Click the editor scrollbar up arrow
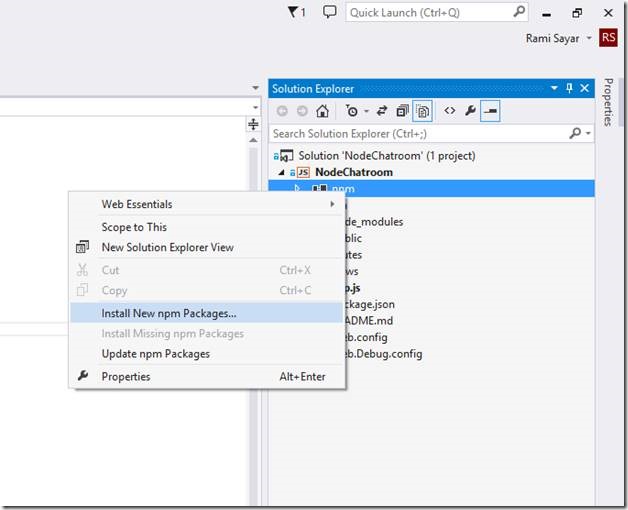Screen dimensions: 628x510 click(253, 140)
